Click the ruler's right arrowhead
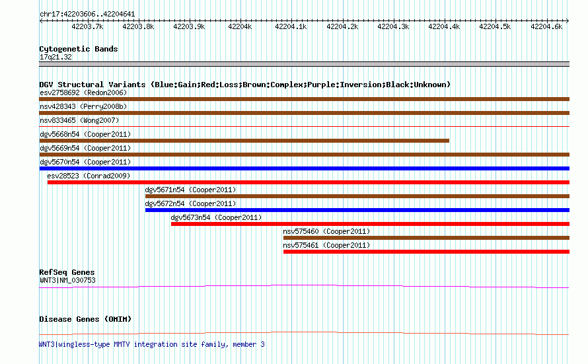 click(568, 20)
